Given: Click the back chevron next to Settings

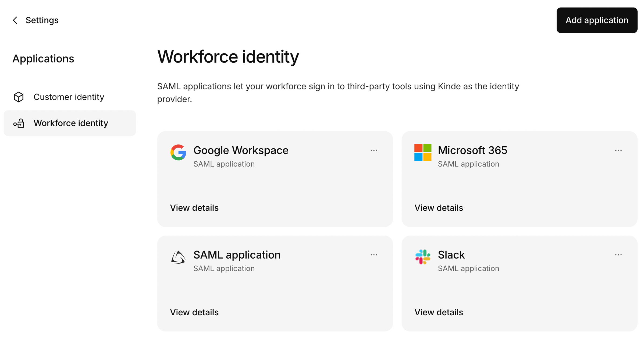Looking at the screenshot, I should 15,20.
